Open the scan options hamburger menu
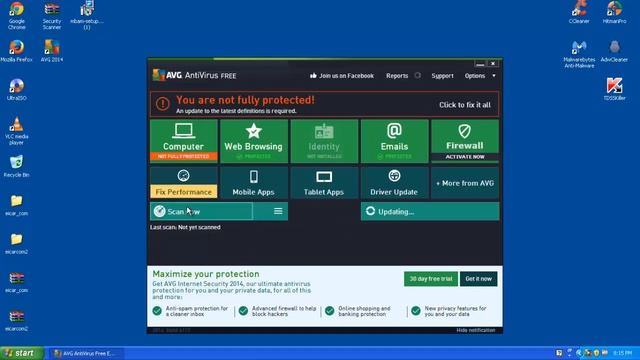640x360 pixels. tap(278, 211)
